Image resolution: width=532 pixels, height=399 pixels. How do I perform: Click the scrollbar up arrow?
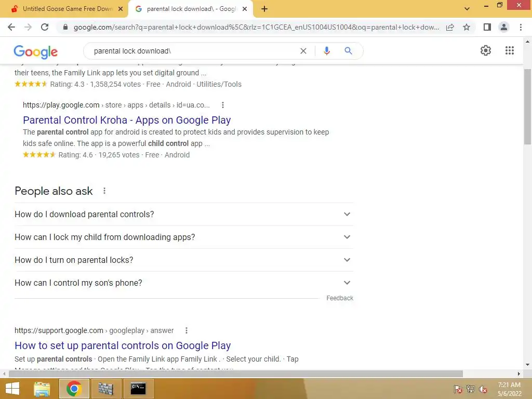click(528, 42)
